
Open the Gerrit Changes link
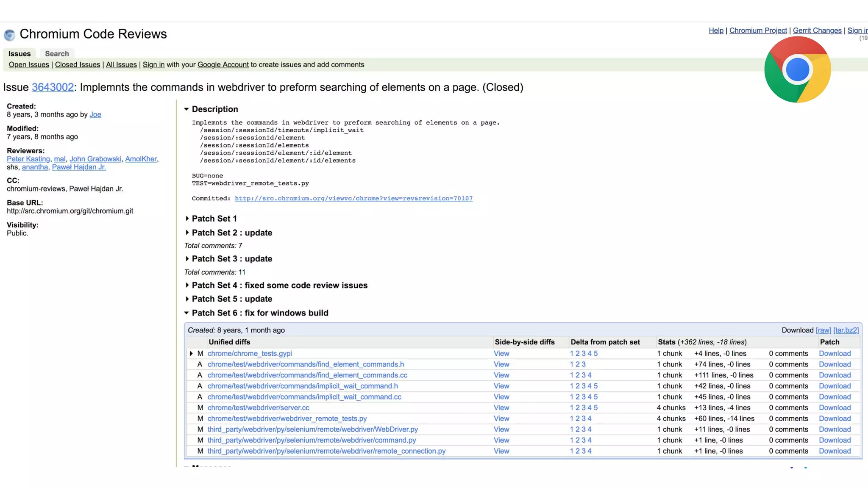[x=817, y=30]
